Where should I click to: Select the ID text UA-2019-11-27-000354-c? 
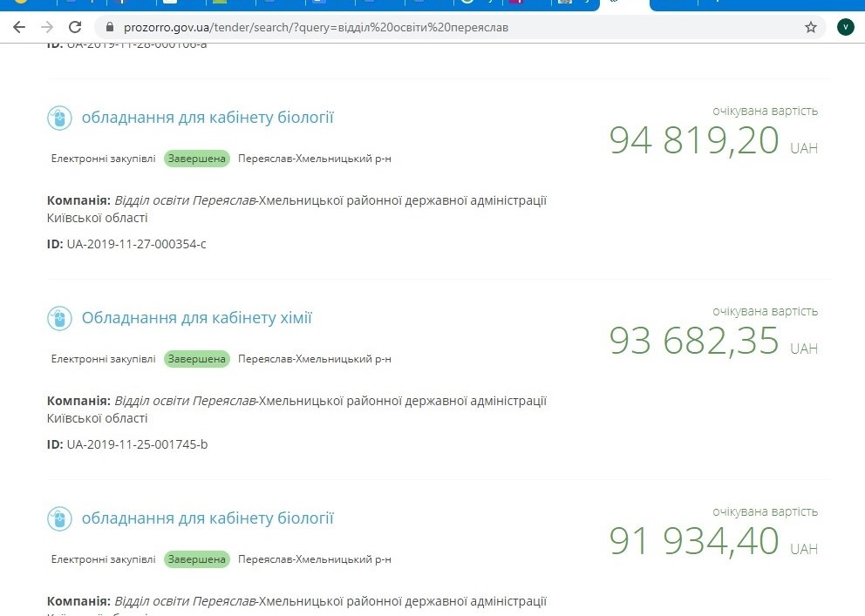click(136, 244)
